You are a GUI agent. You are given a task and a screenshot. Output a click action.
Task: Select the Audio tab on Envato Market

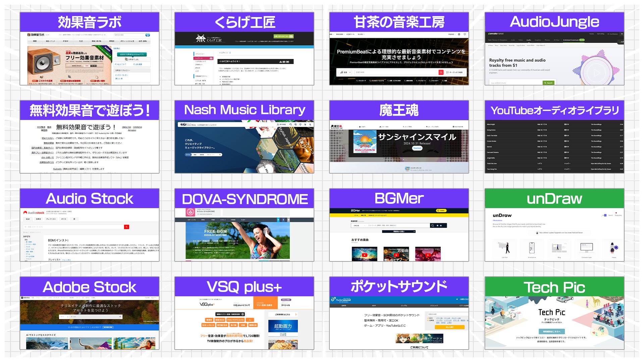pyautogui.click(x=529, y=40)
